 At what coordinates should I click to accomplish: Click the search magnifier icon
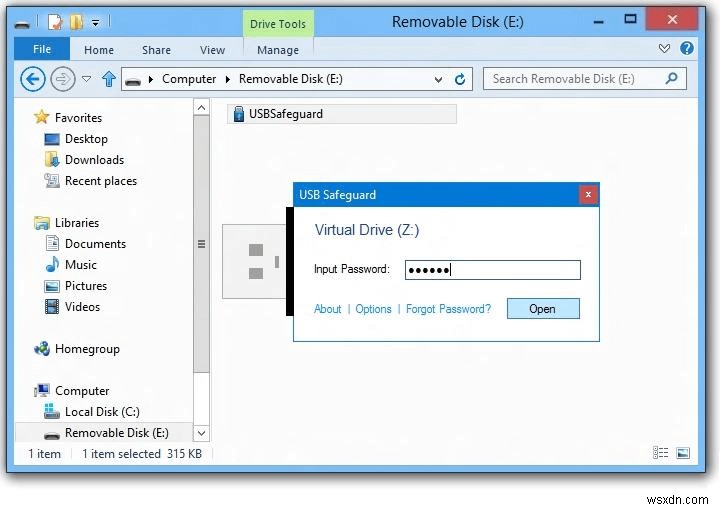coord(671,78)
